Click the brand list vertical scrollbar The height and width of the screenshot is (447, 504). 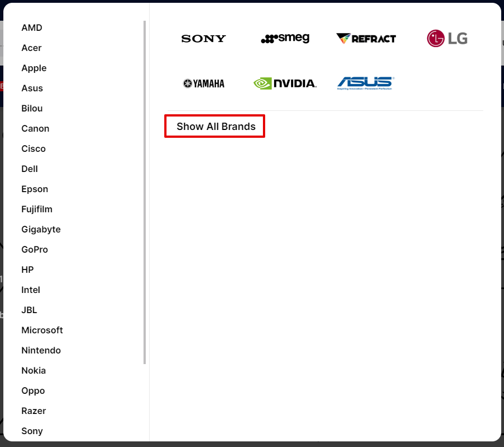click(x=145, y=193)
